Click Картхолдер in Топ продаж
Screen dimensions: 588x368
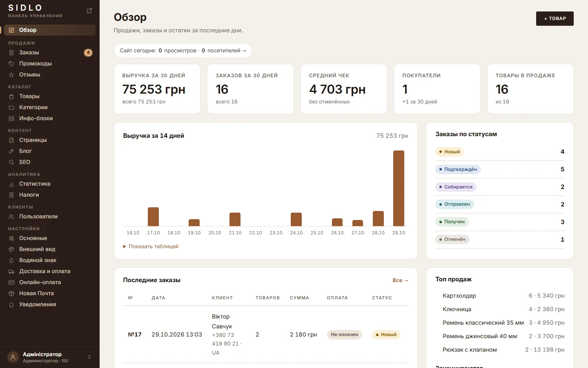tap(459, 296)
